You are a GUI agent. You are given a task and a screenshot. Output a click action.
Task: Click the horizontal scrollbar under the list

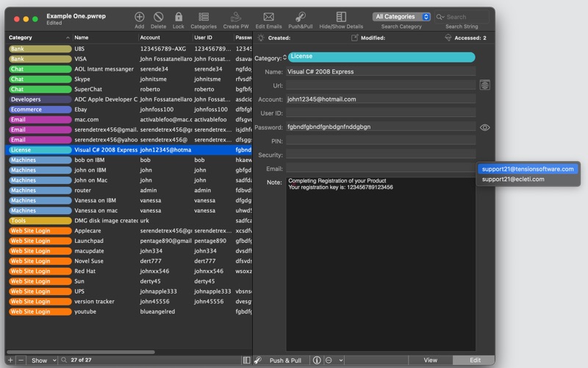click(x=81, y=353)
